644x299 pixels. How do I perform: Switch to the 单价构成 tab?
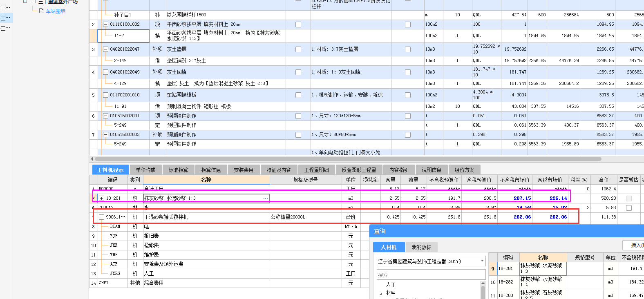coord(146,170)
